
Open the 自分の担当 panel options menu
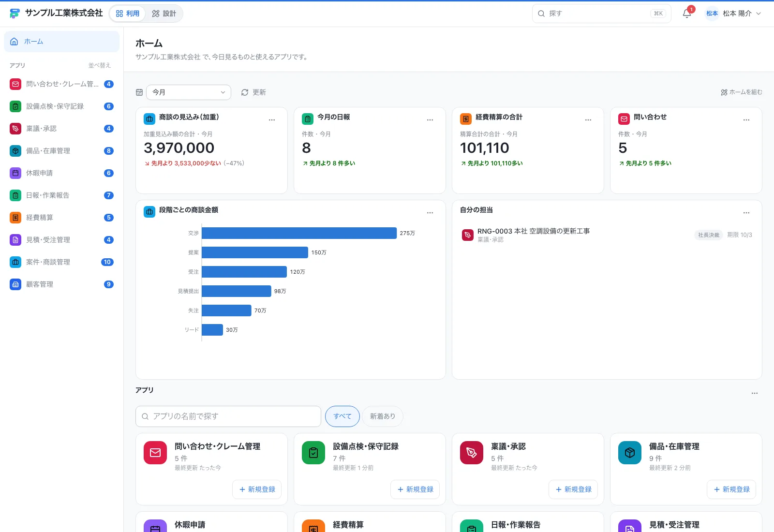point(746,213)
